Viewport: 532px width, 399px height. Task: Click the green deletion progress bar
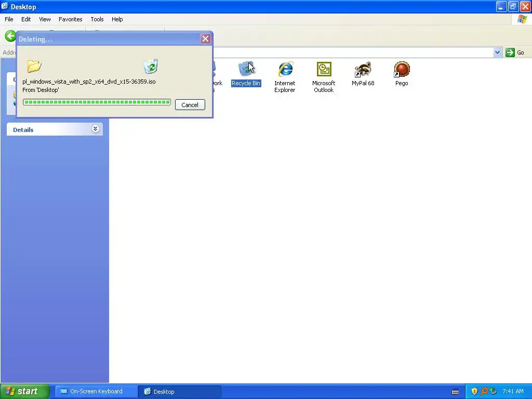(x=97, y=102)
